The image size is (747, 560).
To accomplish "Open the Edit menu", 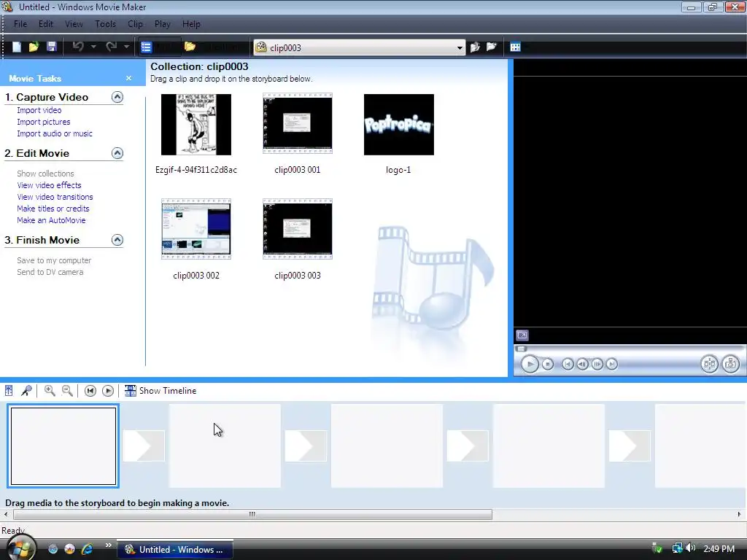I will pos(46,24).
